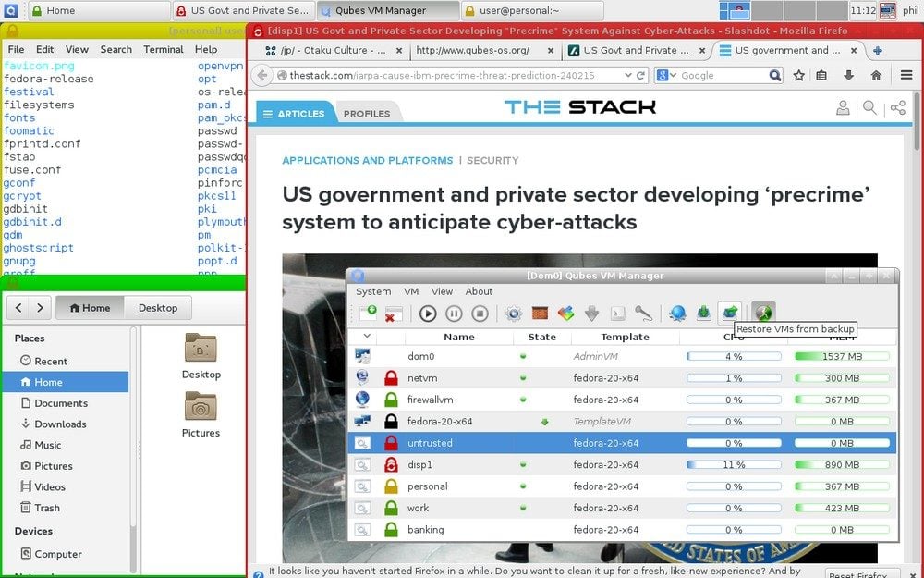Viewport: 924px width, 578px height.
Task: Open Search menu in the terminal window
Action: click(116, 50)
